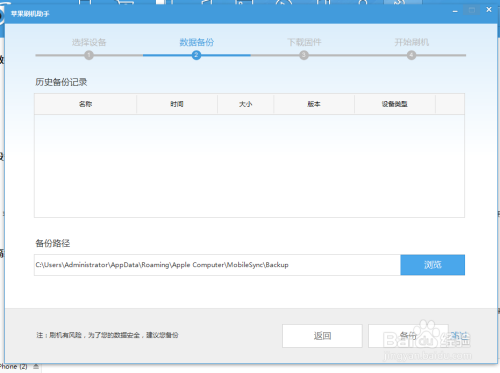
Task: Click the backup path input field
Action: coord(217,265)
